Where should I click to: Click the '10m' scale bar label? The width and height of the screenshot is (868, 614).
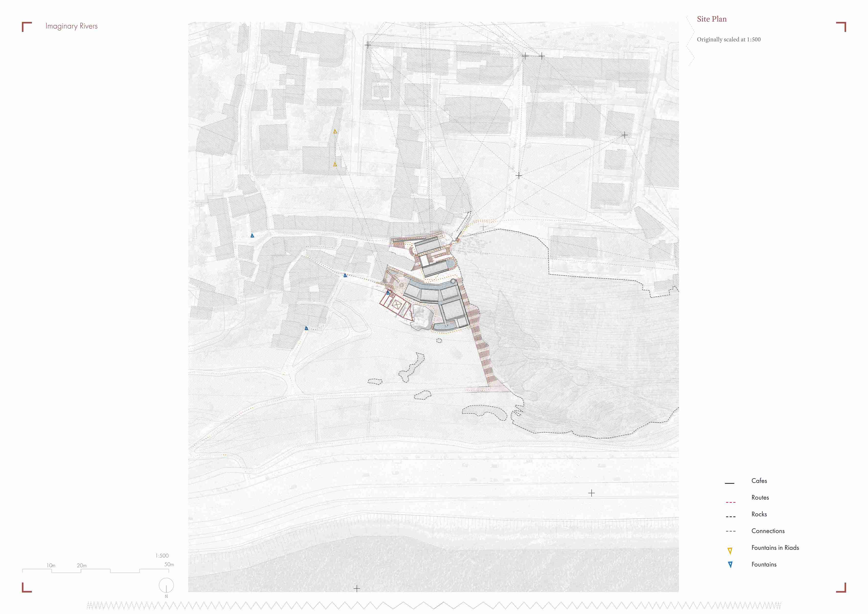[x=51, y=566]
